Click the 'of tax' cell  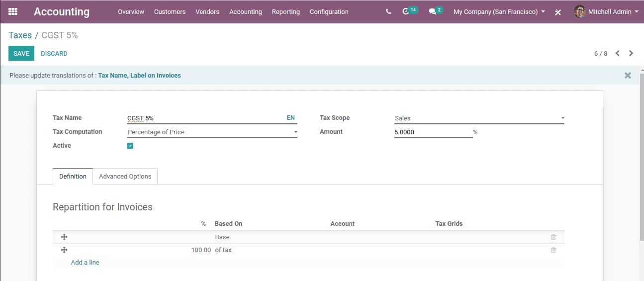tap(223, 250)
